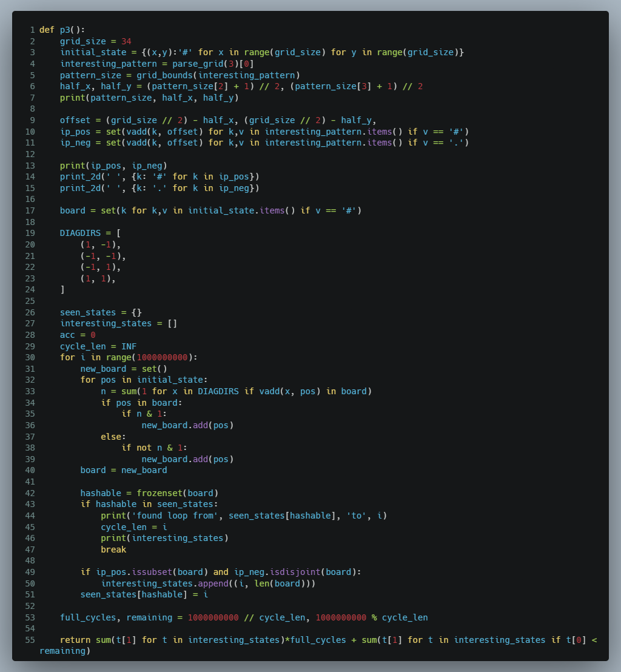This screenshot has width=621, height=672.
Task: Click the 'if pos in board:' line
Action: click(141, 403)
